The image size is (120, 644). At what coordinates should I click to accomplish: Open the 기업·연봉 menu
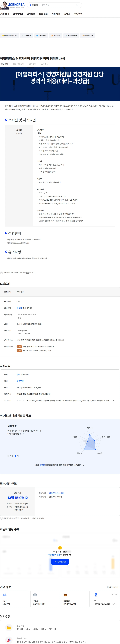(x=56, y=14)
